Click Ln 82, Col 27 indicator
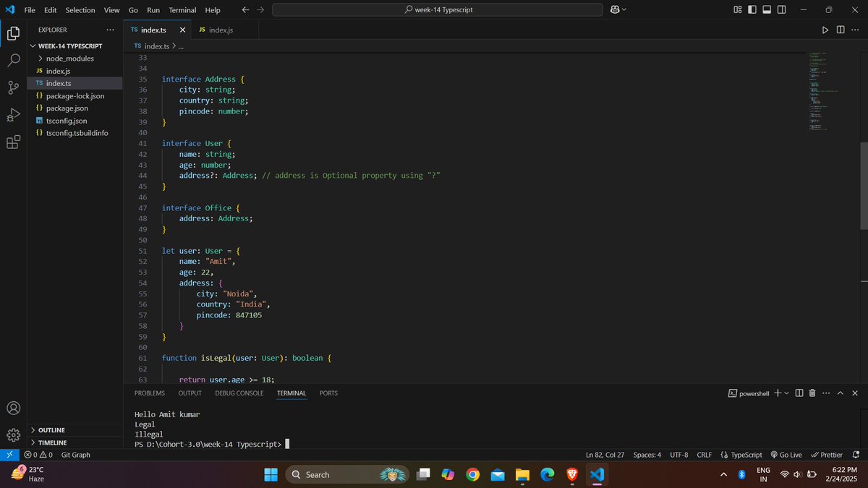Screen dimensions: 868x488 click(605, 455)
